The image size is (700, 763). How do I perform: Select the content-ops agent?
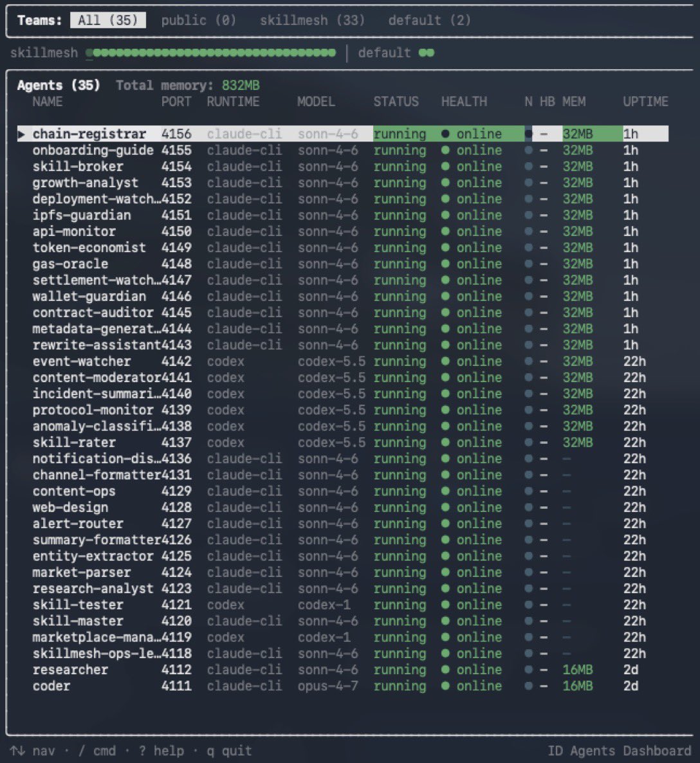pyautogui.click(x=343, y=491)
